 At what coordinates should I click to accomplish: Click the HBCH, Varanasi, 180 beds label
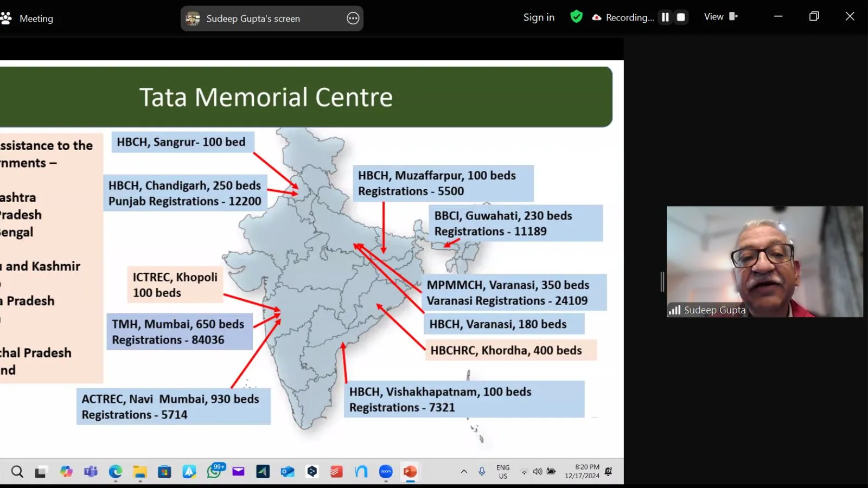pyautogui.click(x=504, y=324)
